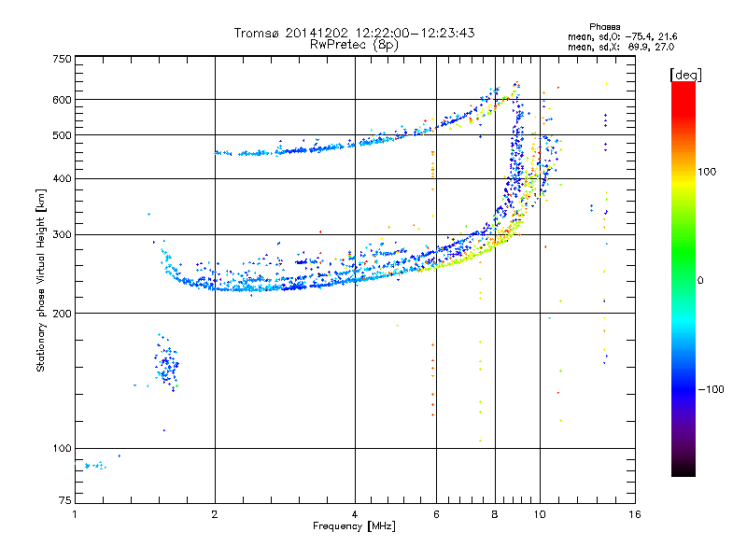
Task: Click the y-axis label '500'
Action: tap(62, 135)
